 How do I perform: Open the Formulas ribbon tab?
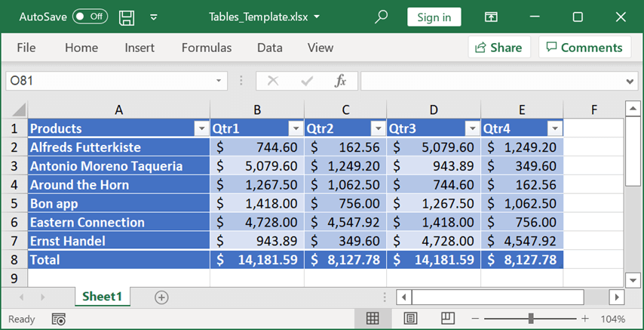[x=207, y=48]
